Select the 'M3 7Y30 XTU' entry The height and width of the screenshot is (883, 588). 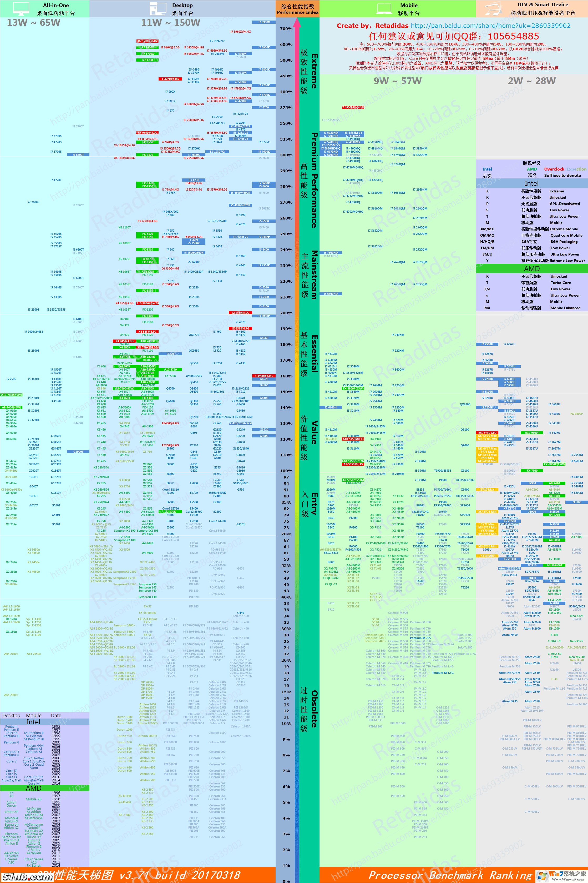(487, 433)
